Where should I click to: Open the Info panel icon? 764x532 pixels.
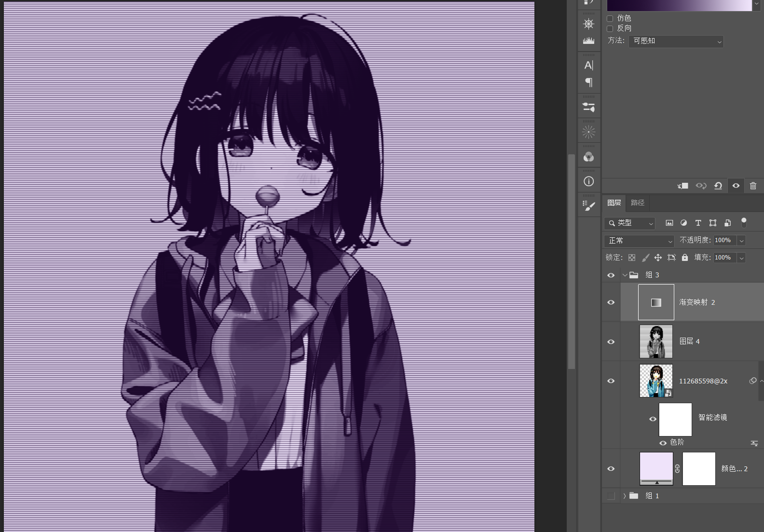[x=588, y=181]
